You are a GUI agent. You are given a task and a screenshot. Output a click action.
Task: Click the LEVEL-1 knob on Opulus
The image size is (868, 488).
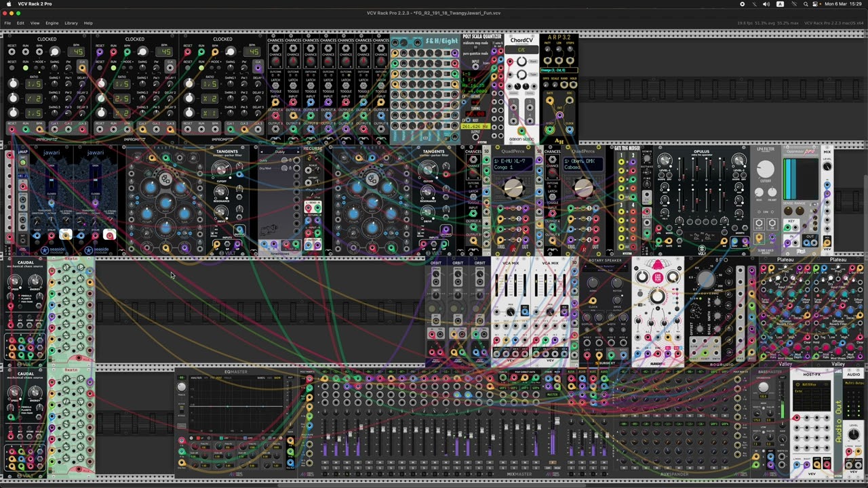[x=665, y=161]
